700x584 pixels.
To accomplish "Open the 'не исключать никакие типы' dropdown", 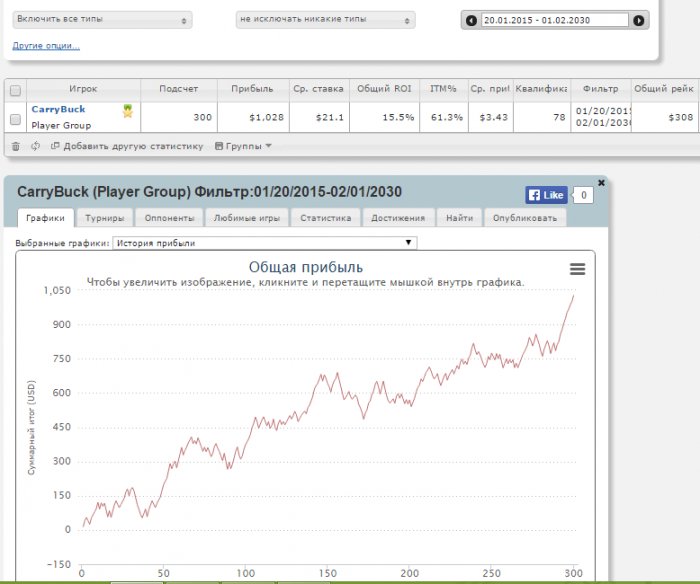I will 325,20.
